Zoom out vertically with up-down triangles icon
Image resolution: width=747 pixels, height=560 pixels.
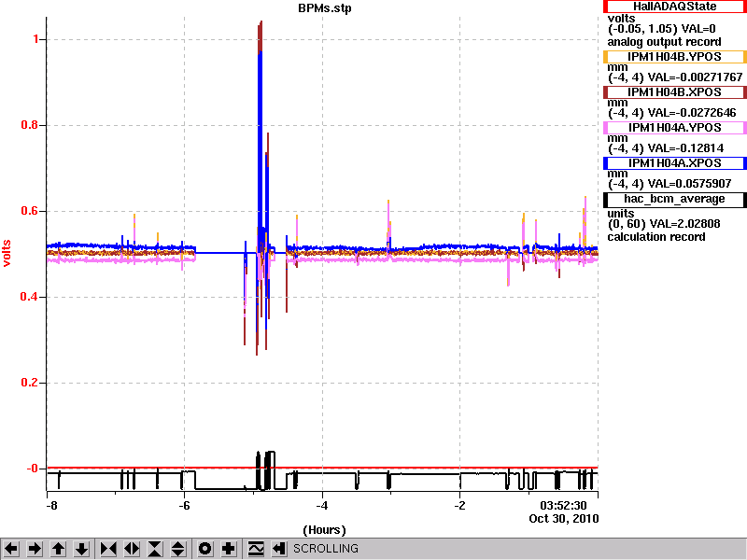tap(178, 549)
